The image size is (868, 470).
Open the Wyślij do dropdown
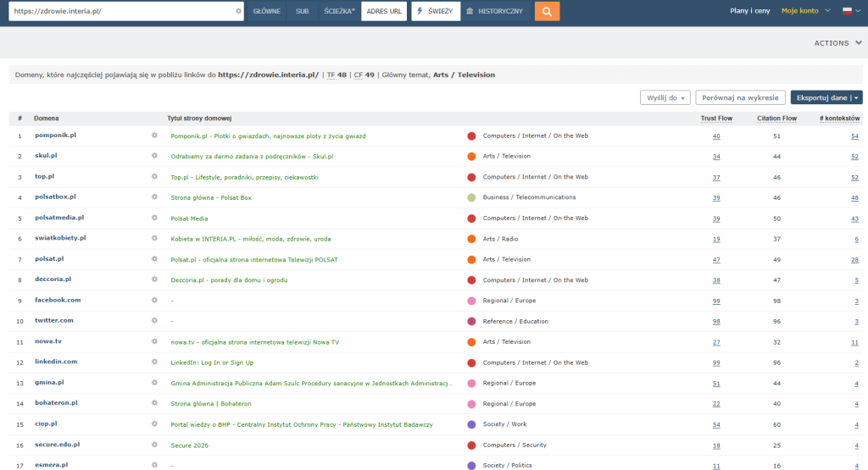click(665, 98)
